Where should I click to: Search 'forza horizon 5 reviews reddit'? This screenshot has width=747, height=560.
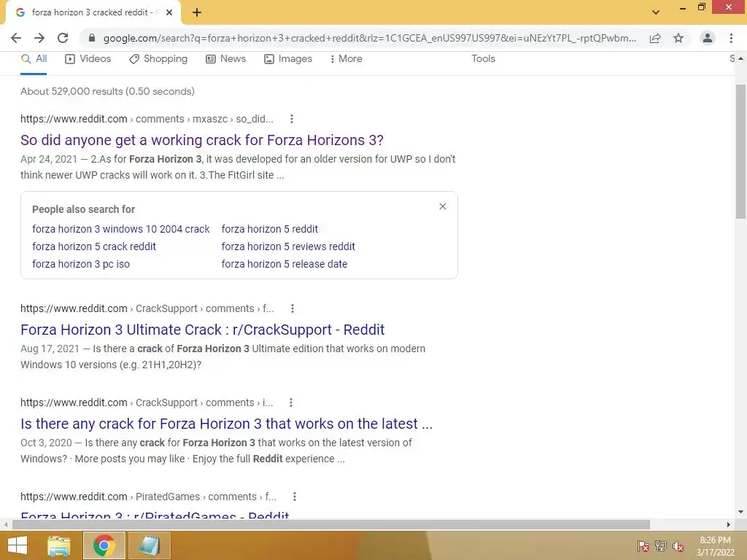[x=288, y=246]
